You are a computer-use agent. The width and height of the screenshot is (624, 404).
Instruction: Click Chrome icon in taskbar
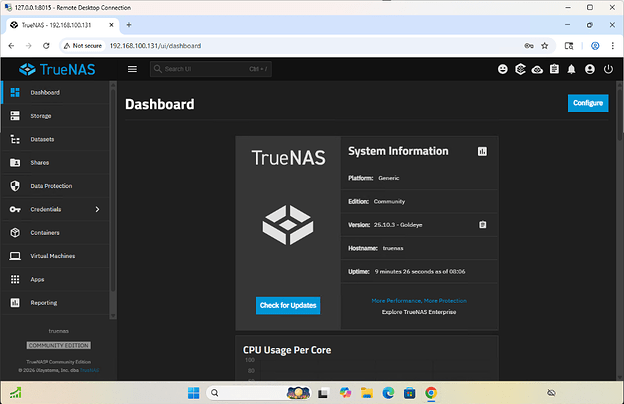pos(431,393)
